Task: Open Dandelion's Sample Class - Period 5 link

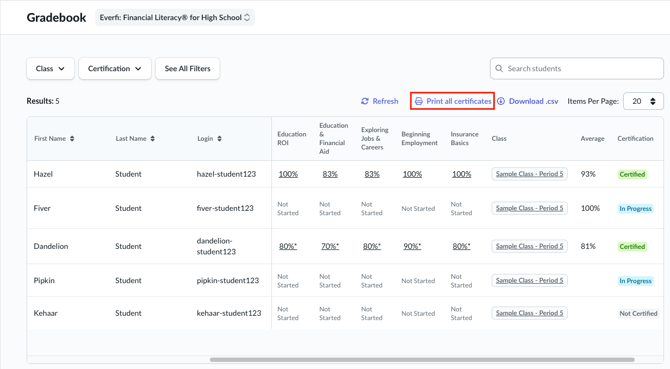Action: [529, 246]
